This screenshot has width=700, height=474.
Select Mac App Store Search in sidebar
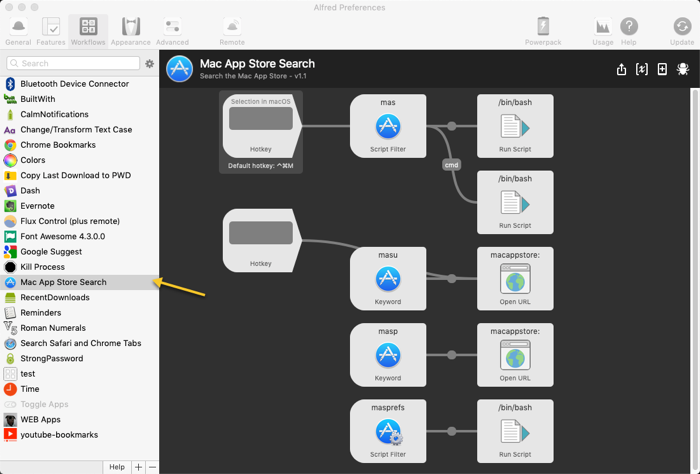click(x=79, y=282)
